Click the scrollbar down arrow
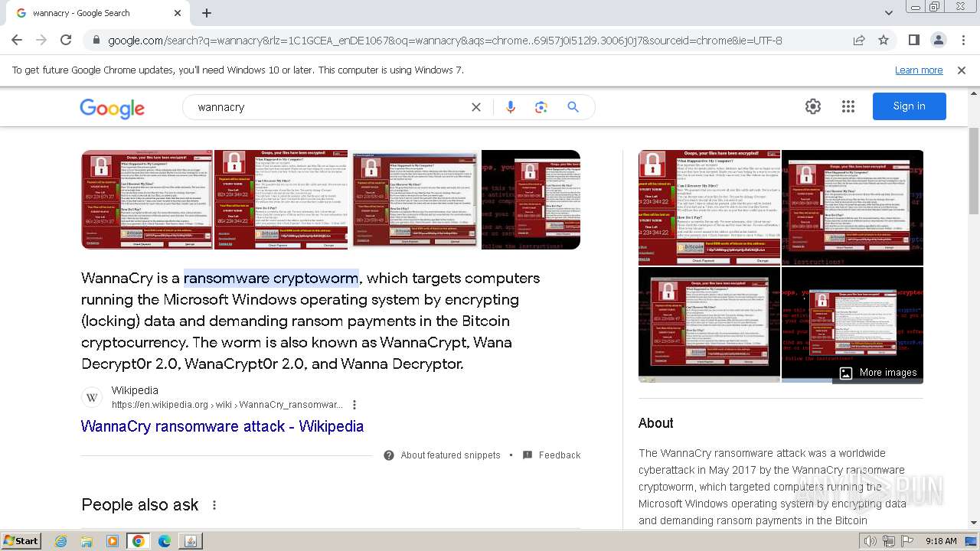This screenshot has height=551, width=980. pyautogui.click(x=973, y=523)
